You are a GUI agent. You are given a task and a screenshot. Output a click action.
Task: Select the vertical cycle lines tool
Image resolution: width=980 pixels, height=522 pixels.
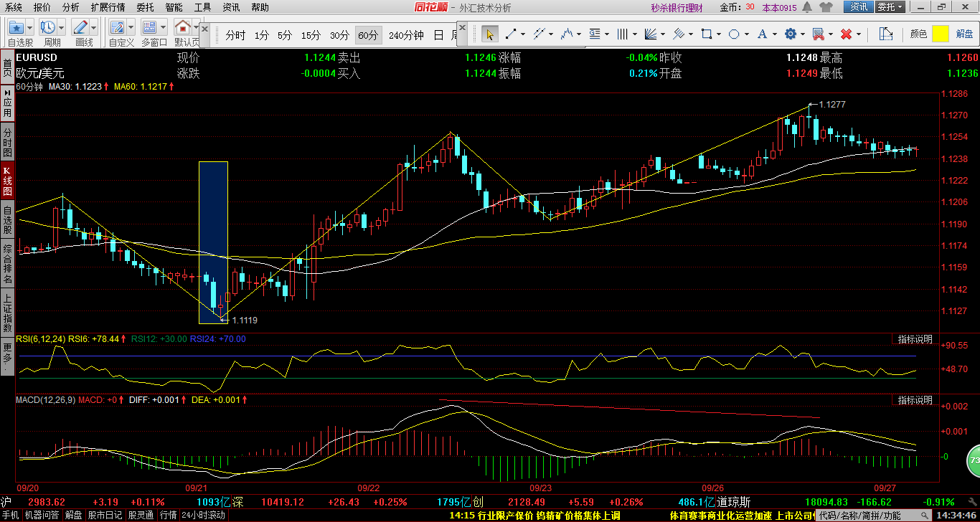pyautogui.click(x=622, y=34)
